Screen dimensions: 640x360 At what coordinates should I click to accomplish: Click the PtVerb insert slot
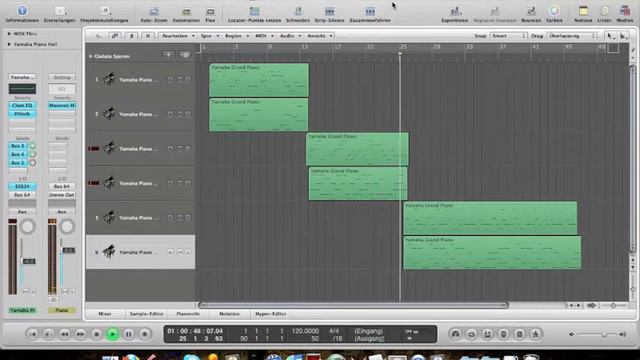coord(22,114)
